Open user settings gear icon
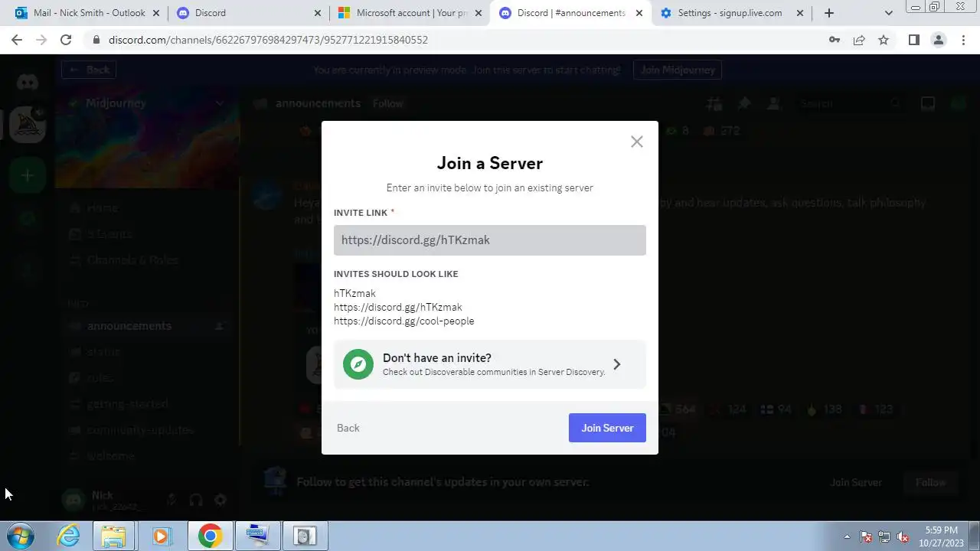The width and height of the screenshot is (980, 551). click(220, 500)
